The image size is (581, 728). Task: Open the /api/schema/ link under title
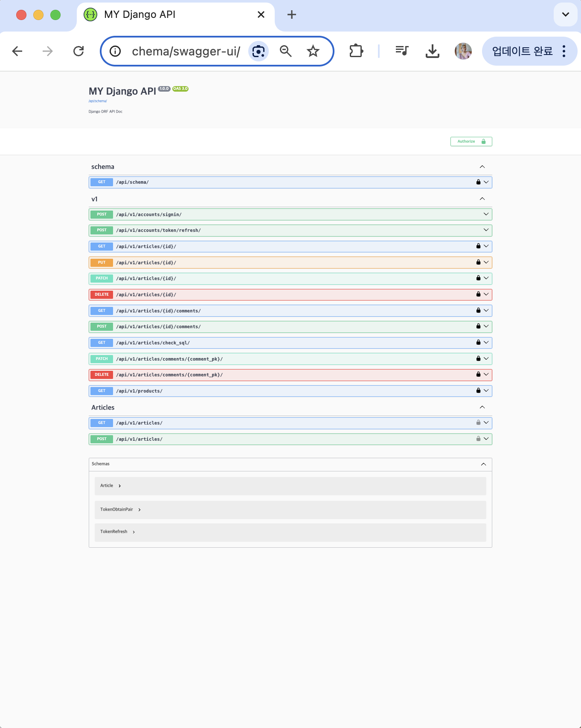(98, 101)
